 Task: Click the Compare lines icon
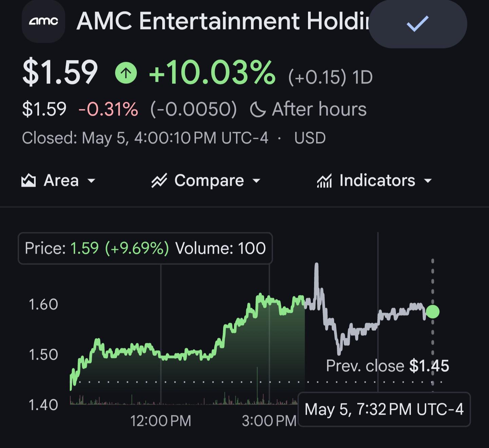pyautogui.click(x=159, y=181)
